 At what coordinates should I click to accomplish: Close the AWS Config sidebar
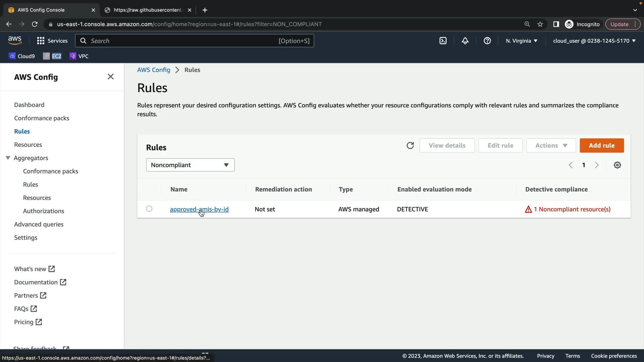(110, 77)
